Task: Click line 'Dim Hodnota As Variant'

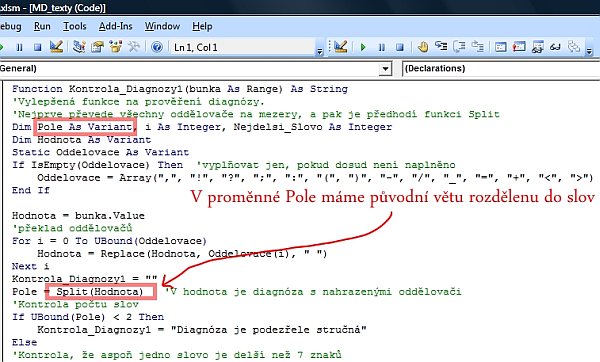Action: coord(82,140)
